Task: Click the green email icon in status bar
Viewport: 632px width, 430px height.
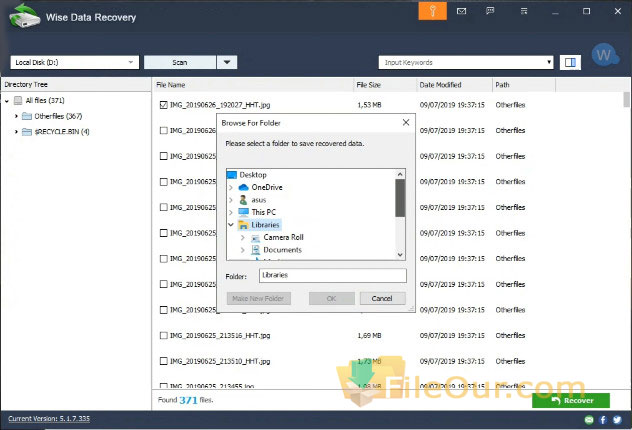Action: [589, 420]
